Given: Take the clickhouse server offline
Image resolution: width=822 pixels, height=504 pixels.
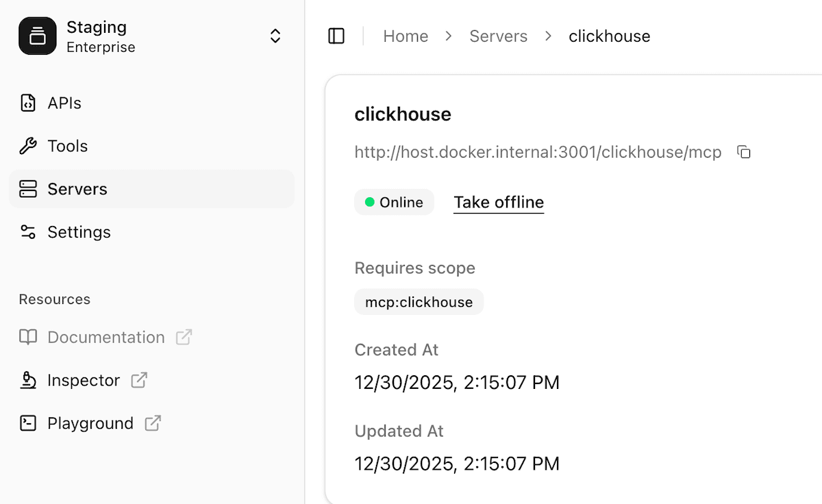Looking at the screenshot, I should 498,203.
